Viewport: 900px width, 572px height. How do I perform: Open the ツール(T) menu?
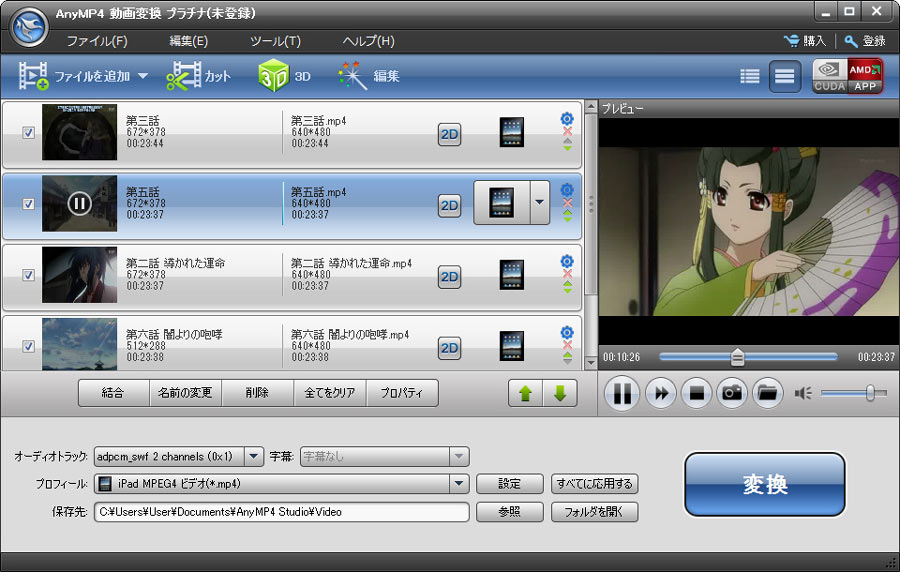click(x=275, y=41)
